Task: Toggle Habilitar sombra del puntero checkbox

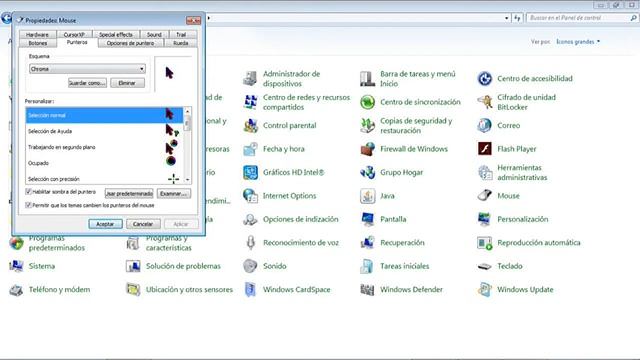Action: [28, 191]
